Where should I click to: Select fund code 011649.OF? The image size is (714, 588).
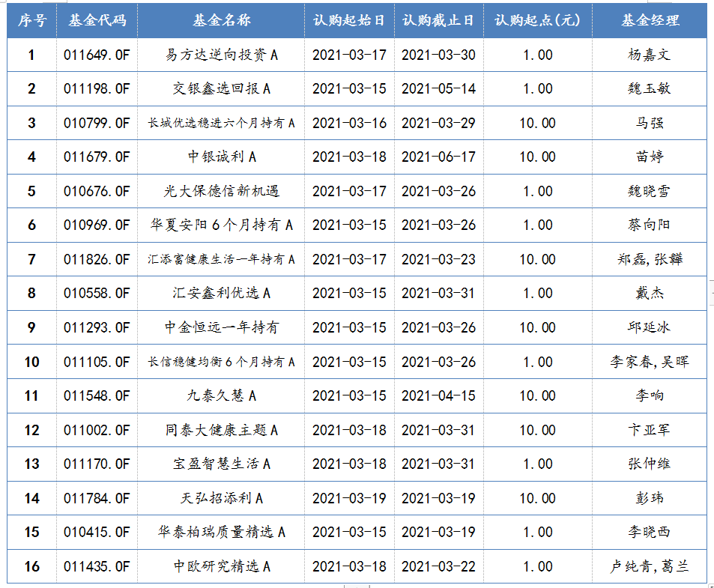[x=97, y=55]
